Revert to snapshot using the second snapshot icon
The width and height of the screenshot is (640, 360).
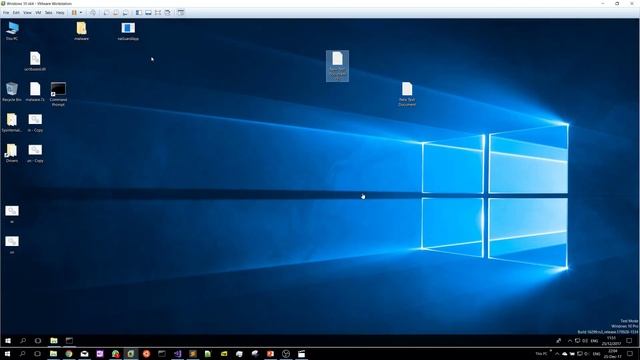116,13
